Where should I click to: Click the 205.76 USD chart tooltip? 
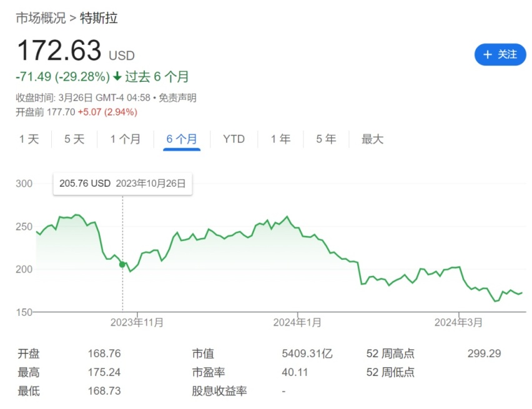click(122, 184)
